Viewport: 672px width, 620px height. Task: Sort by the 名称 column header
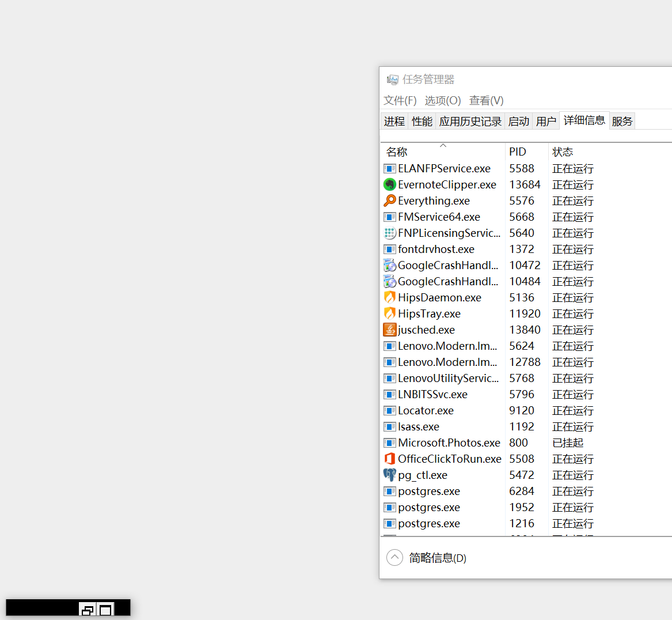(442, 152)
